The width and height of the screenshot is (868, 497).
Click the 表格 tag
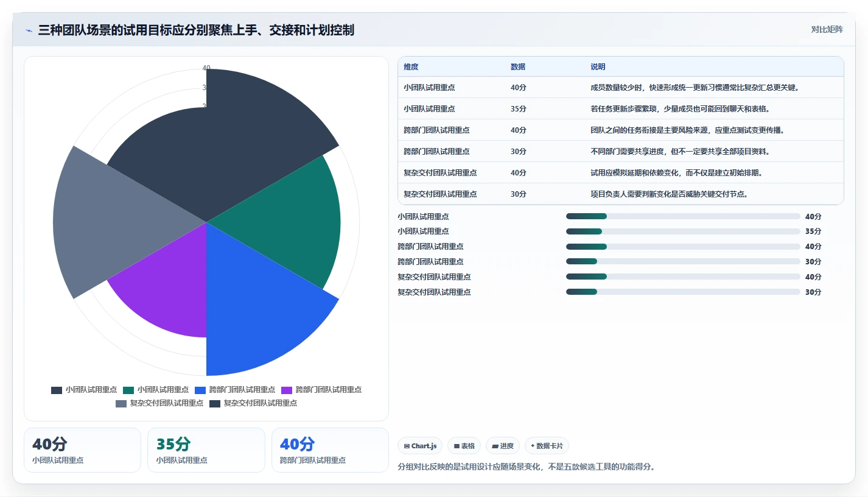464,446
